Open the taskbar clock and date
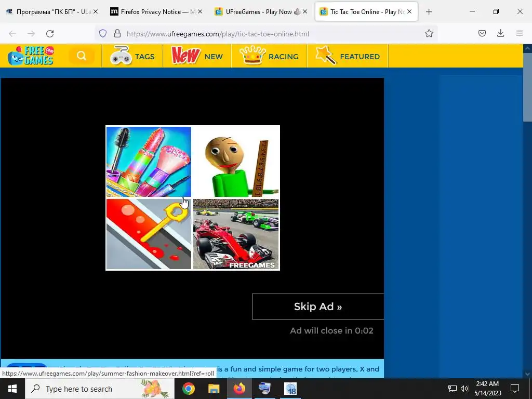 [487, 389]
